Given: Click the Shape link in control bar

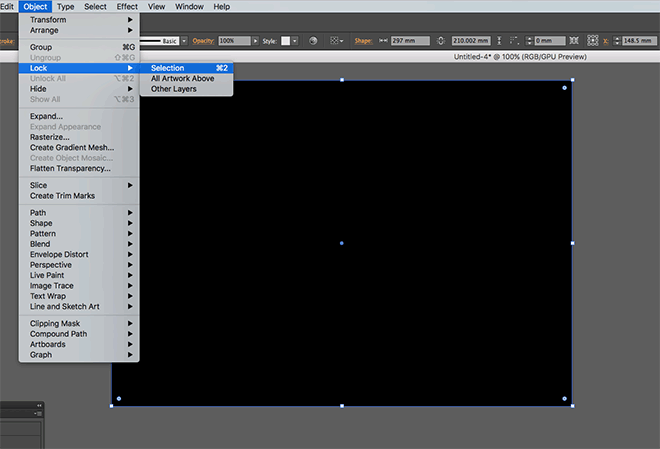Looking at the screenshot, I should [x=363, y=41].
